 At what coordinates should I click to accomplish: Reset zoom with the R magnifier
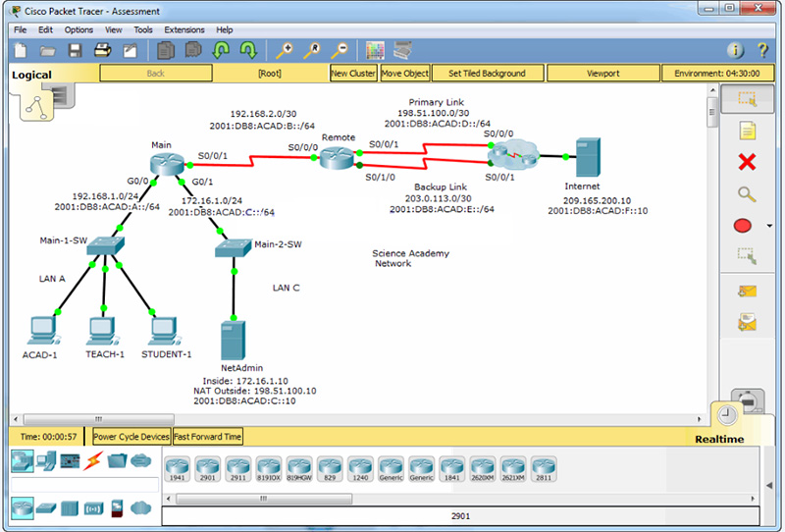312,50
